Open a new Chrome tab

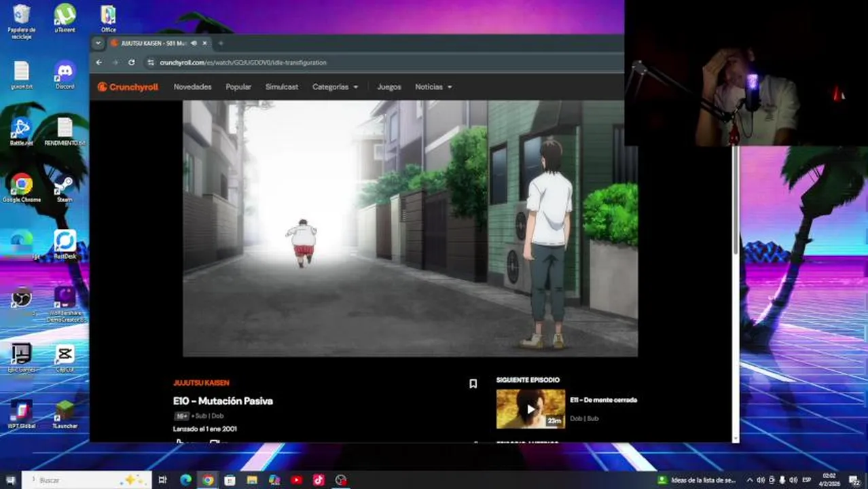[221, 43]
